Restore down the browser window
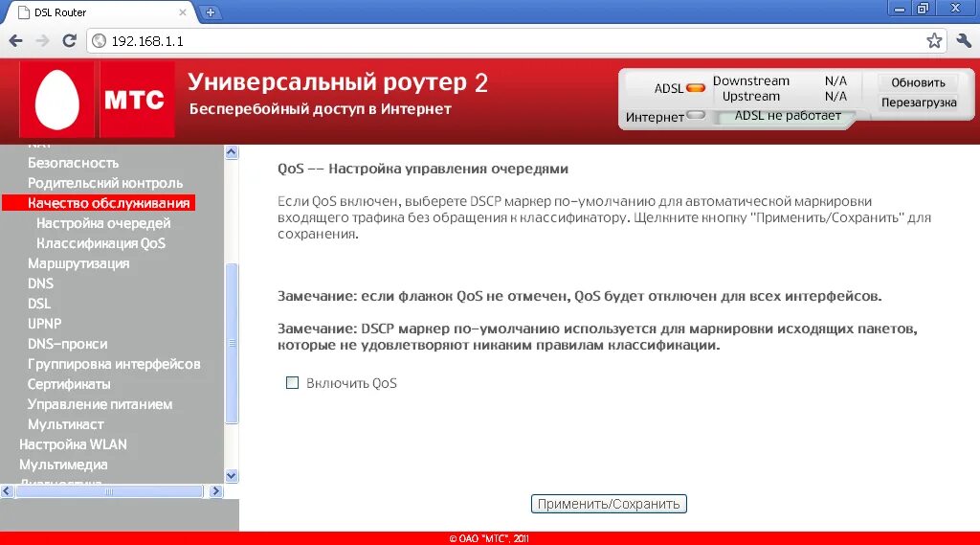Viewport: 980px width, 545px height. pyautogui.click(x=923, y=8)
